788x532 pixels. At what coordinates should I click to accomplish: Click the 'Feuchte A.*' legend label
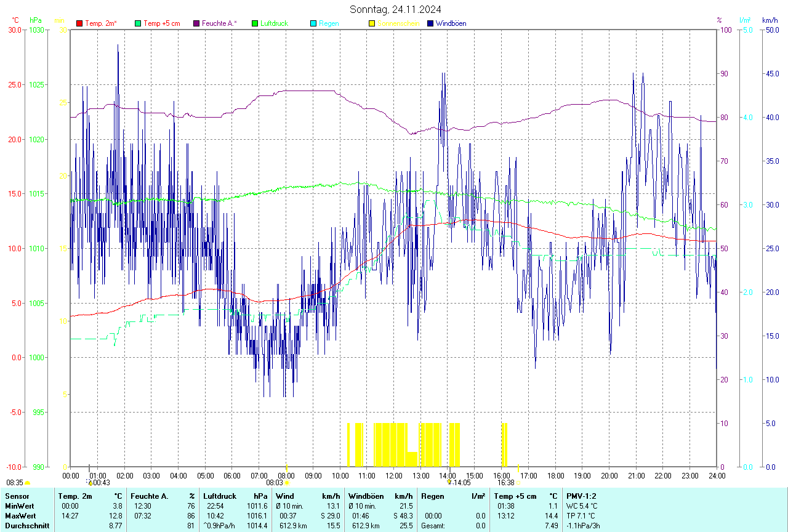coord(219,23)
